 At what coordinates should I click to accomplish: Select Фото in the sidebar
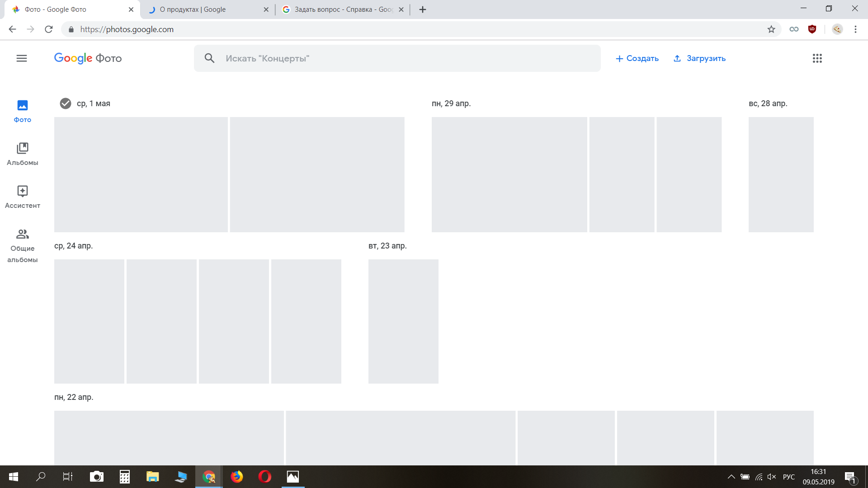click(22, 111)
